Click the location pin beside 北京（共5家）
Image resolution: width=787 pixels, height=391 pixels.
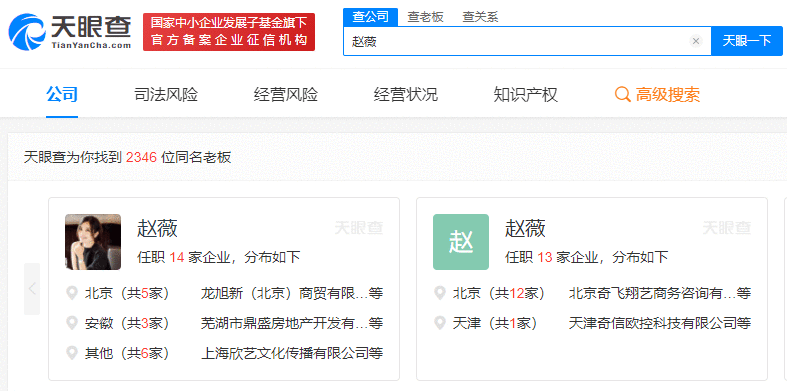[72, 293]
